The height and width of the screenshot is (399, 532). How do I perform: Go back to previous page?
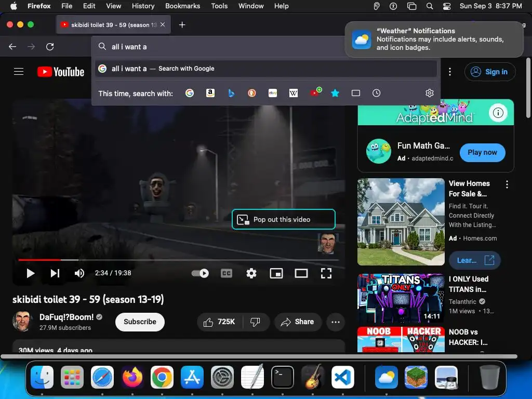pos(12,46)
